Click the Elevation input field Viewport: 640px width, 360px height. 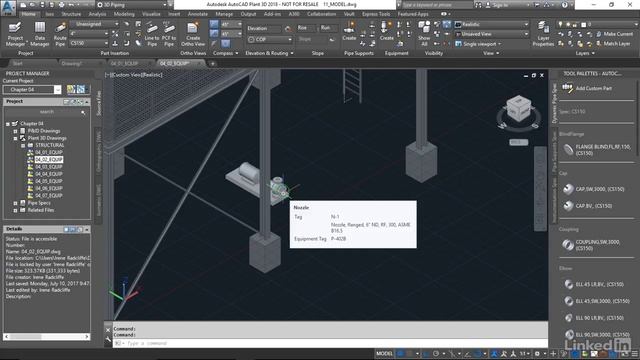264,29
